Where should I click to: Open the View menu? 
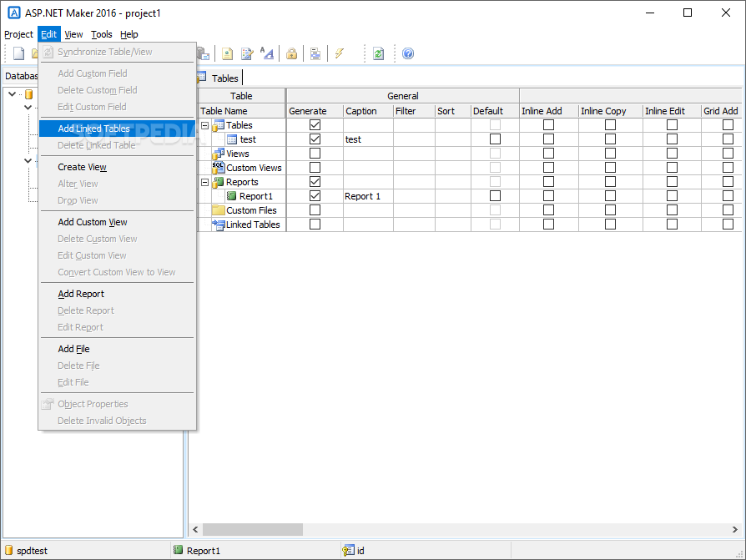tap(73, 34)
